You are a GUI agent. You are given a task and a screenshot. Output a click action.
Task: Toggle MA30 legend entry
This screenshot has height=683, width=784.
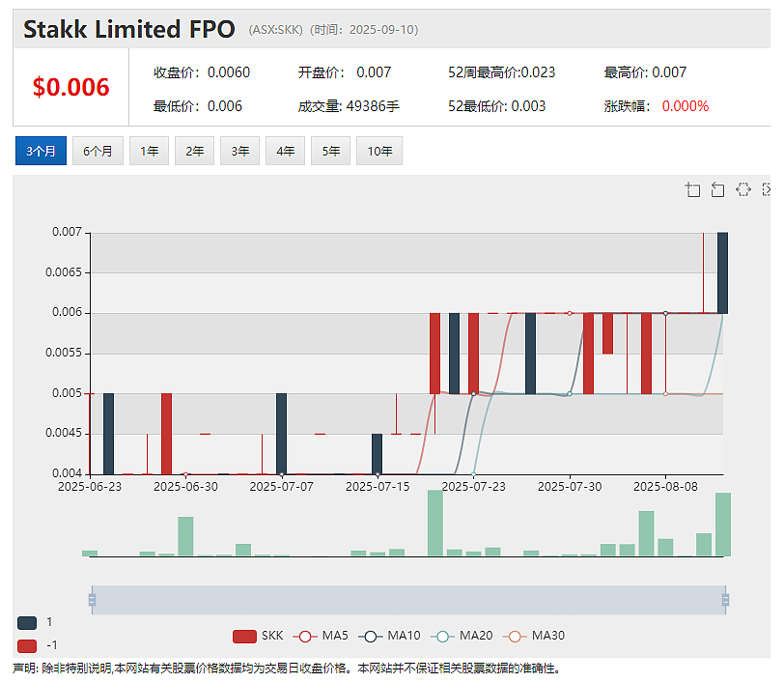pyautogui.click(x=534, y=636)
